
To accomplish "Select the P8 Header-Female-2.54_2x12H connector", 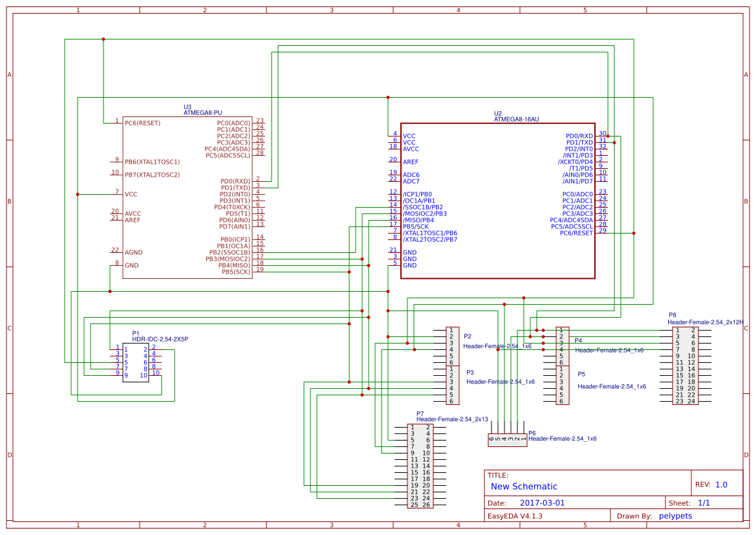I will [686, 366].
